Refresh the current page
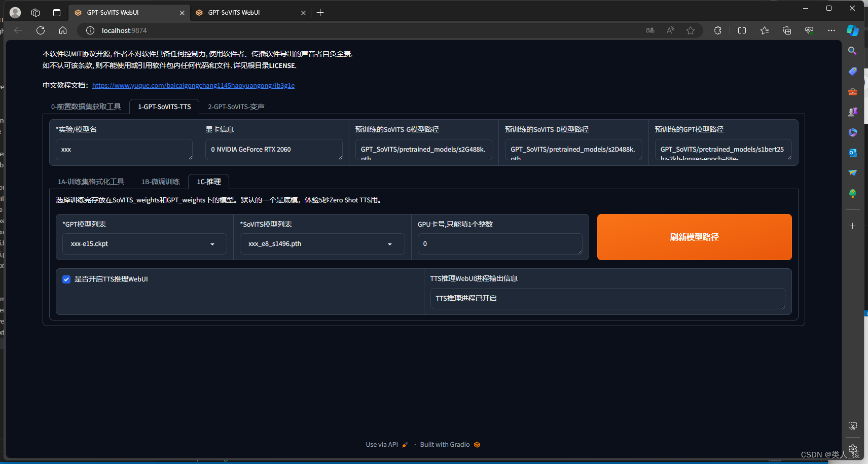 click(x=41, y=30)
